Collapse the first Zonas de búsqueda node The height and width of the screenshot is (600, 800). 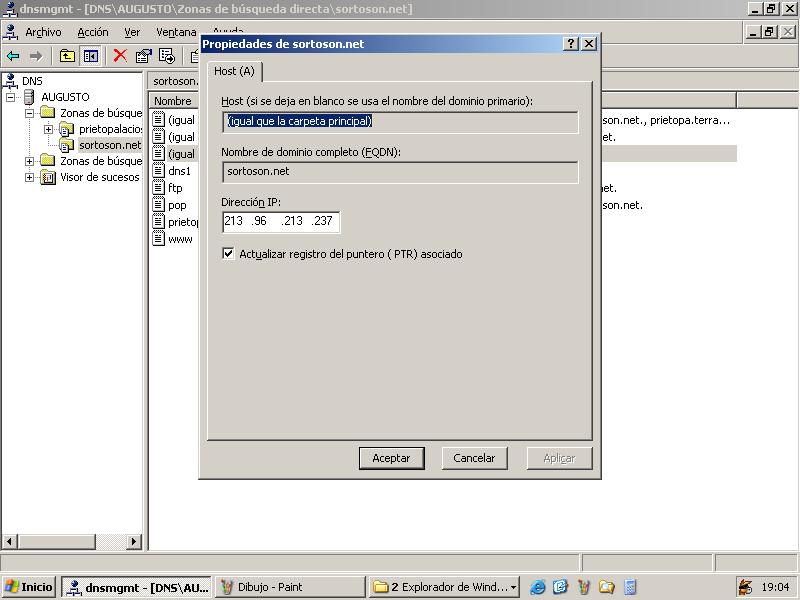[x=30, y=113]
